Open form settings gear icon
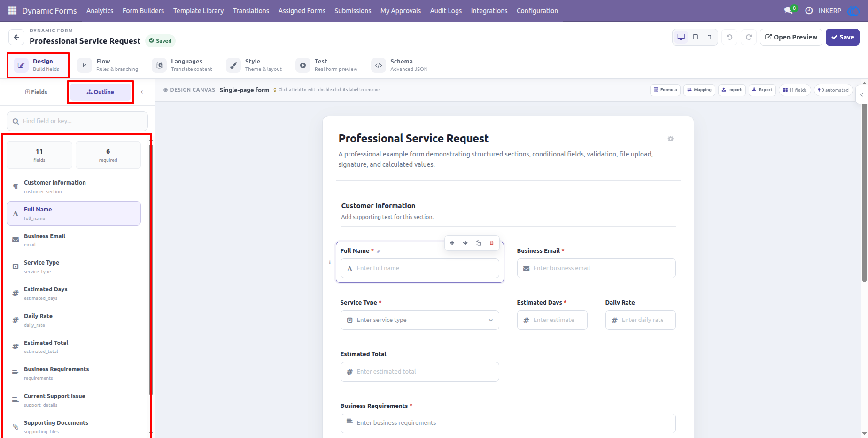 (x=670, y=139)
